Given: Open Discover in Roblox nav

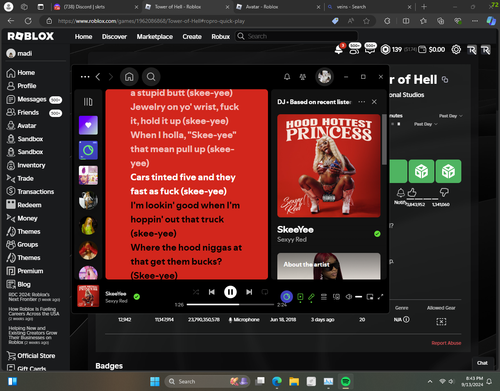Looking at the screenshot, I should (x=114, y=36).
